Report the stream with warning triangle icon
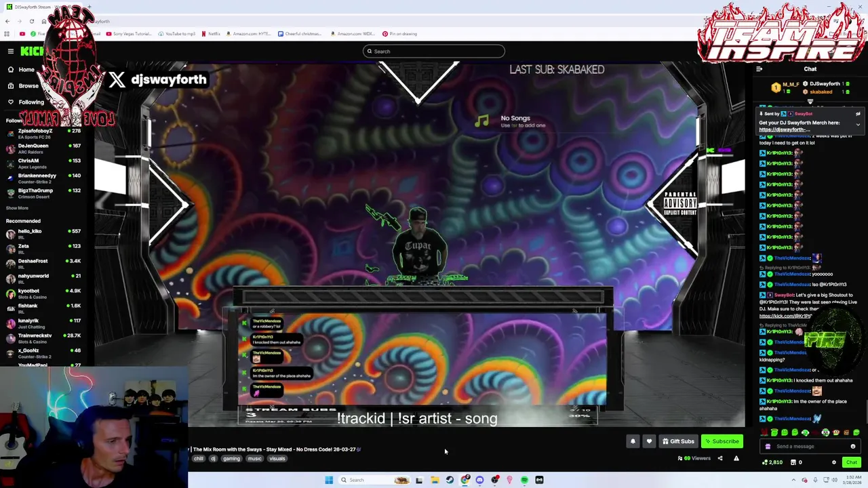868x488 pixels. pyautogui.click(x=736, y=458)
